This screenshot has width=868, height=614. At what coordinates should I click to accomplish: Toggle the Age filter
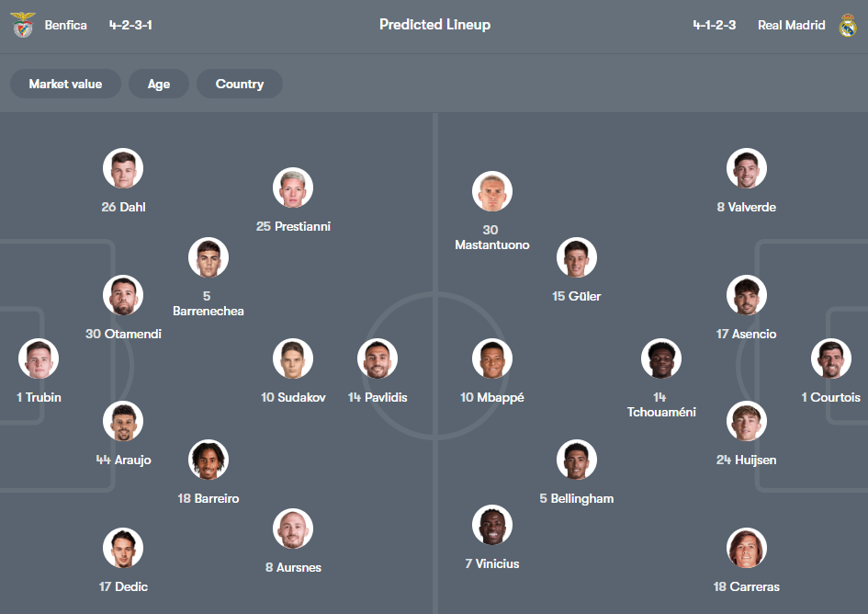[x=158, y=83]
